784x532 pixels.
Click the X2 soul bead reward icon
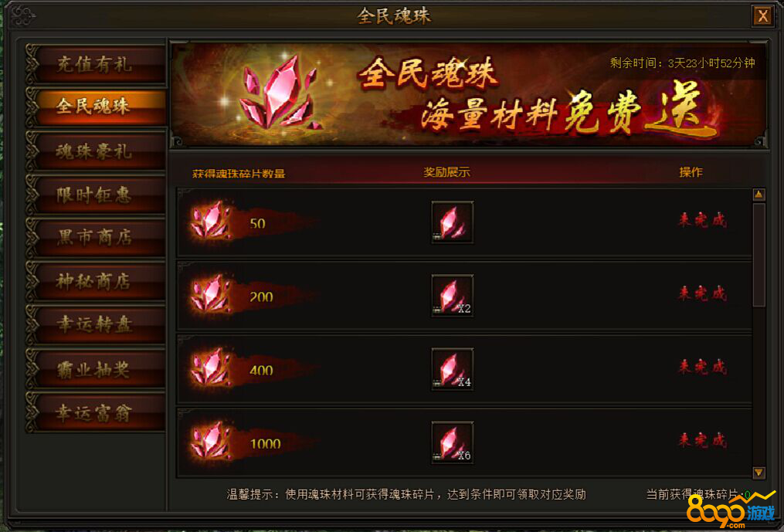click(x=453, y=296)
